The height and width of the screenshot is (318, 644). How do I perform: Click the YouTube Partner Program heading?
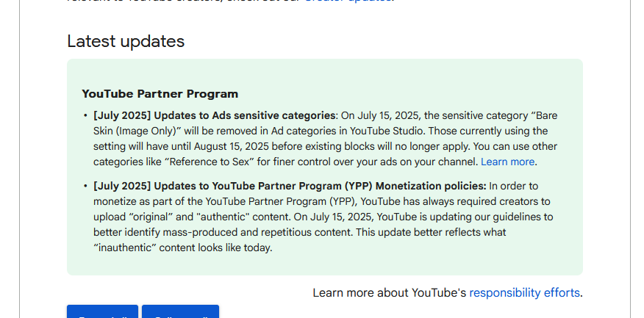pos(160,94)
